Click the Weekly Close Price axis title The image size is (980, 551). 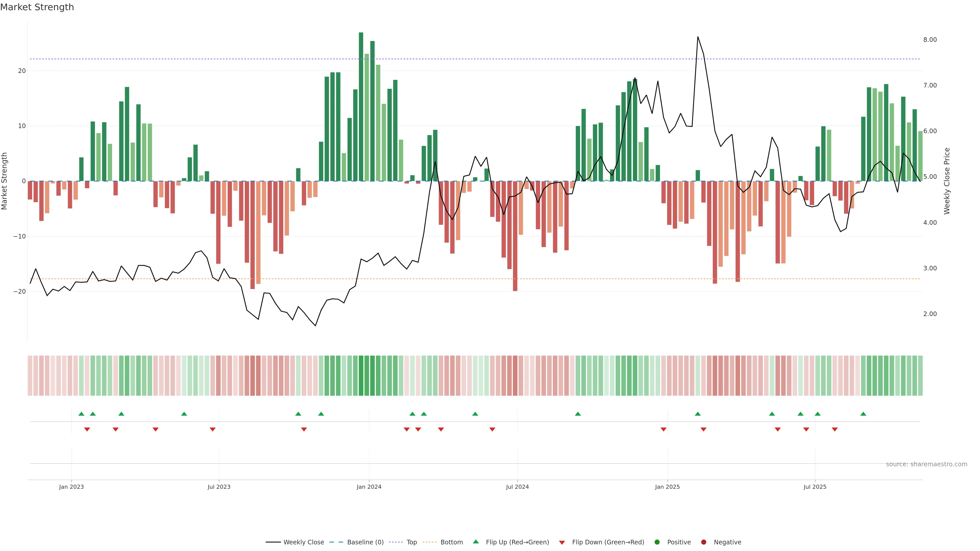[x=947, y=181]
